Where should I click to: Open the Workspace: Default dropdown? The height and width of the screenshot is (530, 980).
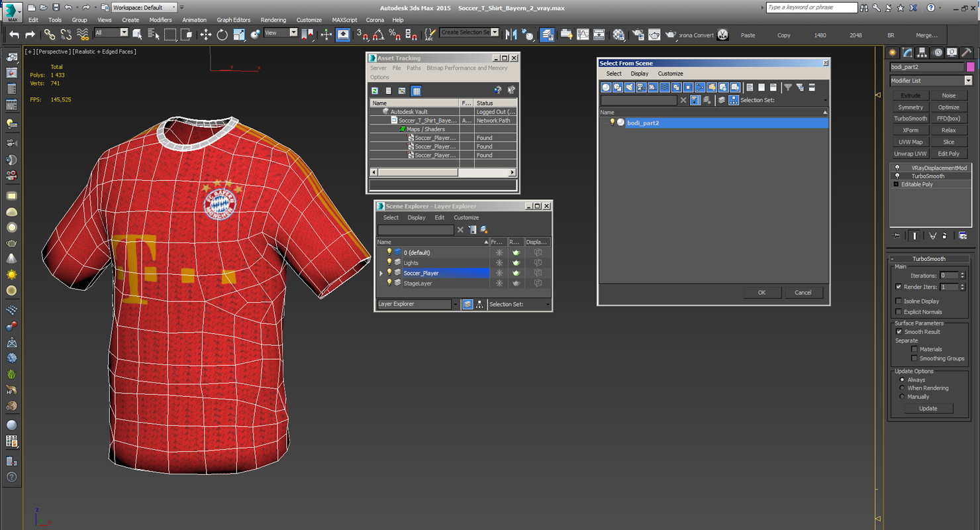(x=144, y=7)
